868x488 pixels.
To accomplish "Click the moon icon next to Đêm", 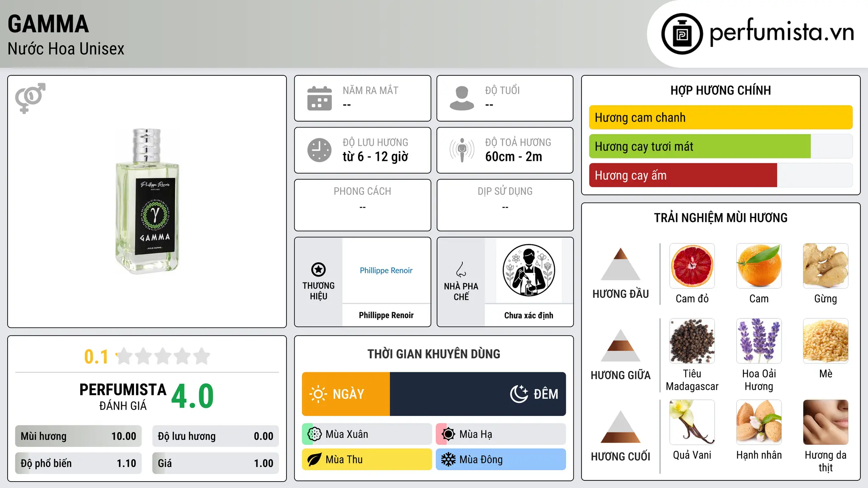I will tap(519, 394).
